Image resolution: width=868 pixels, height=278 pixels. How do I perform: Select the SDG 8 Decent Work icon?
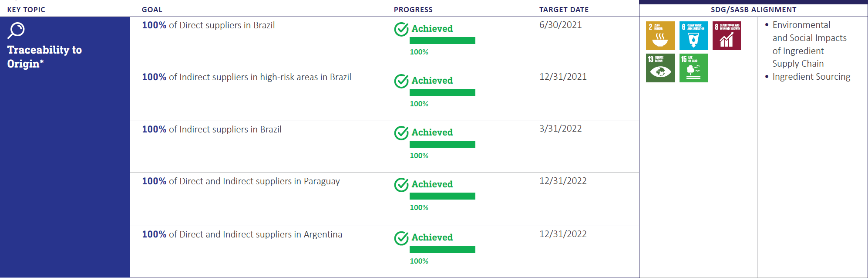[727, 36]
